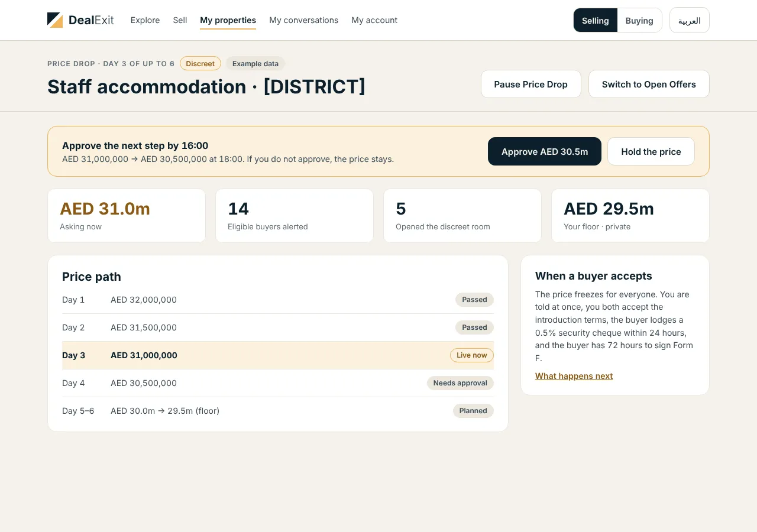The width and height of the screenshot is (757, 532).
Task: Click Approve the next step by 16:00 text
Action: point(135,145)
